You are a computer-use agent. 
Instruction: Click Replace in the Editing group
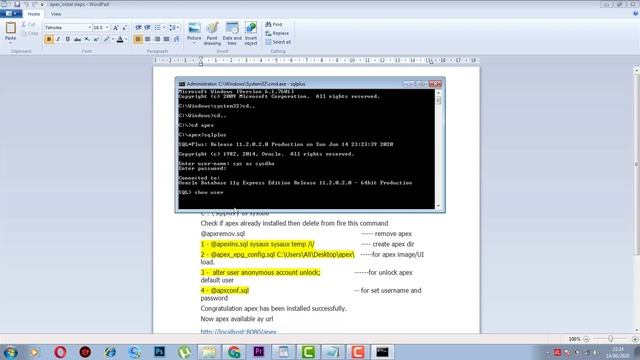point(277,33)
